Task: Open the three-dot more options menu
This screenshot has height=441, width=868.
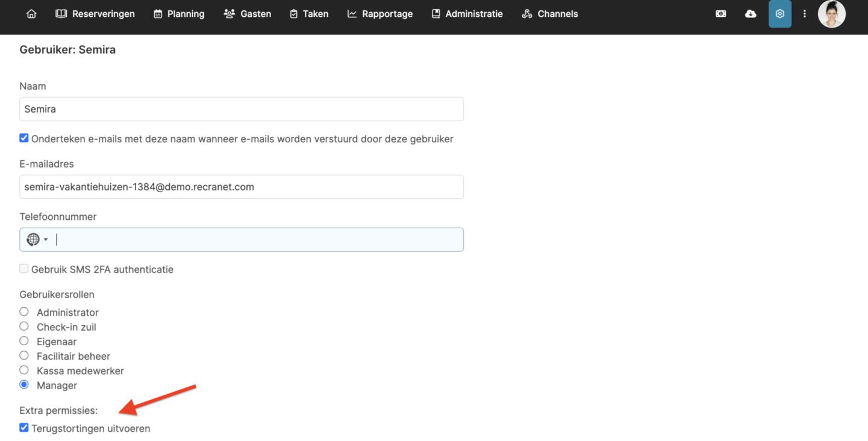Action: click(804, 14)
